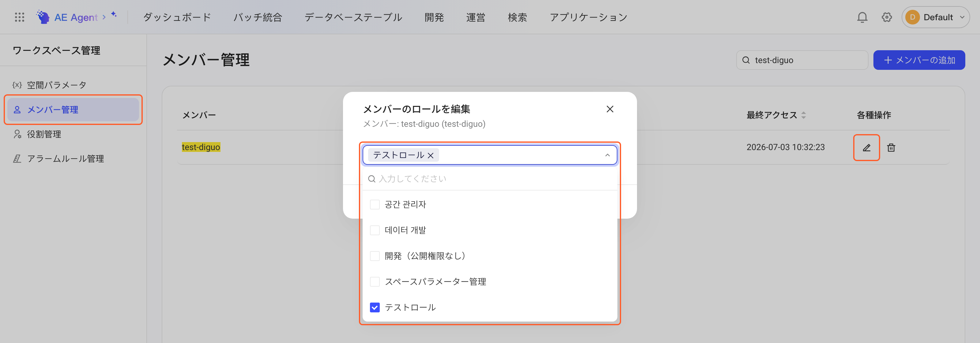Open the Default account dropdown
Image resolution: width=980 pixels, height=343 pixels.
(x=936, y=17)
